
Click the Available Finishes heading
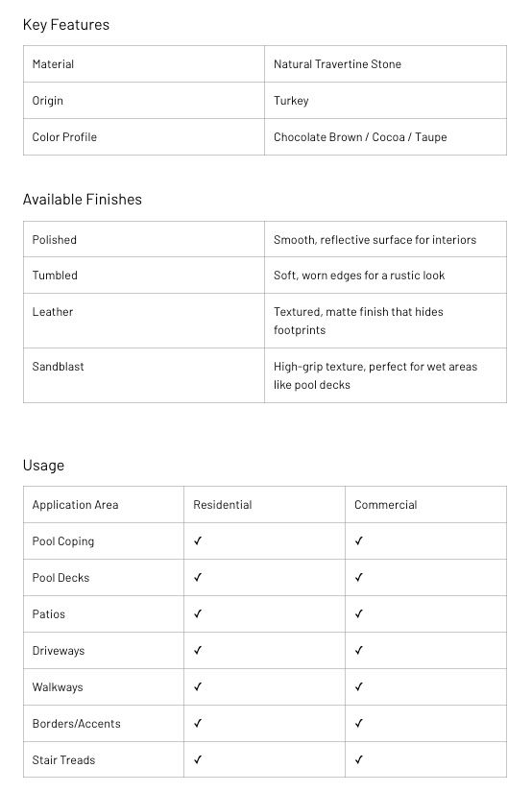[x=83, y=199]
